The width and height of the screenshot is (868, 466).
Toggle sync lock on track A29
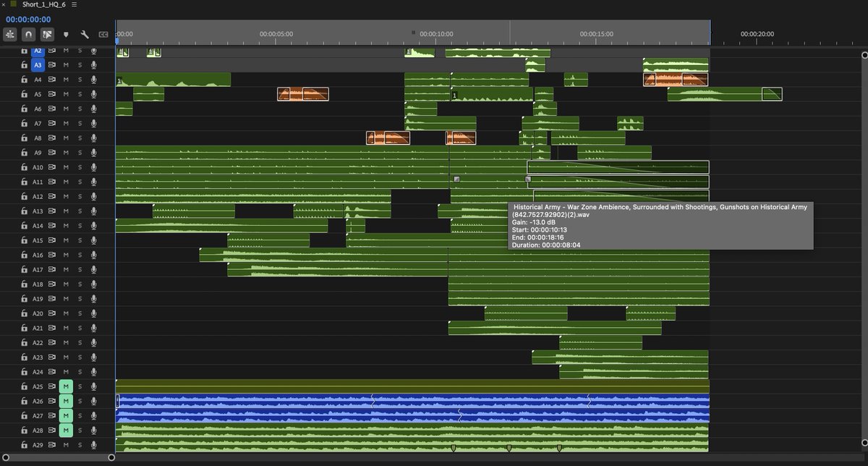[x=52, y=444]
